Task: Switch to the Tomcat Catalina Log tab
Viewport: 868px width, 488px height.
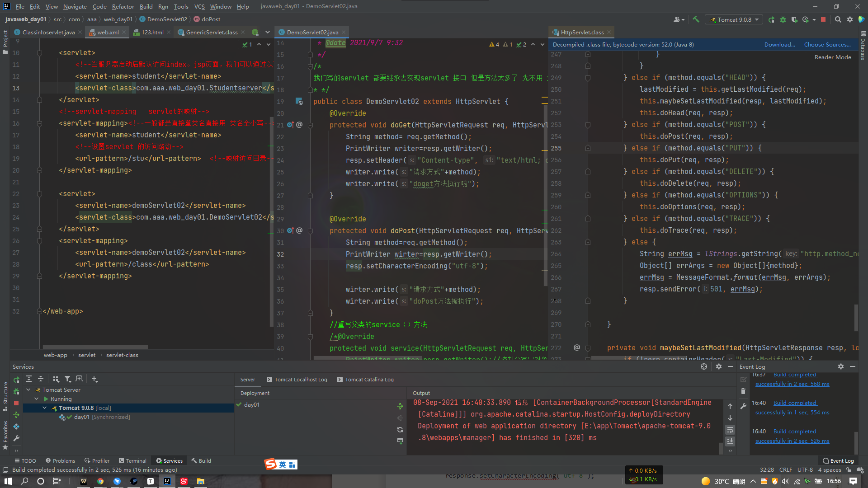Action: (365, 380)
